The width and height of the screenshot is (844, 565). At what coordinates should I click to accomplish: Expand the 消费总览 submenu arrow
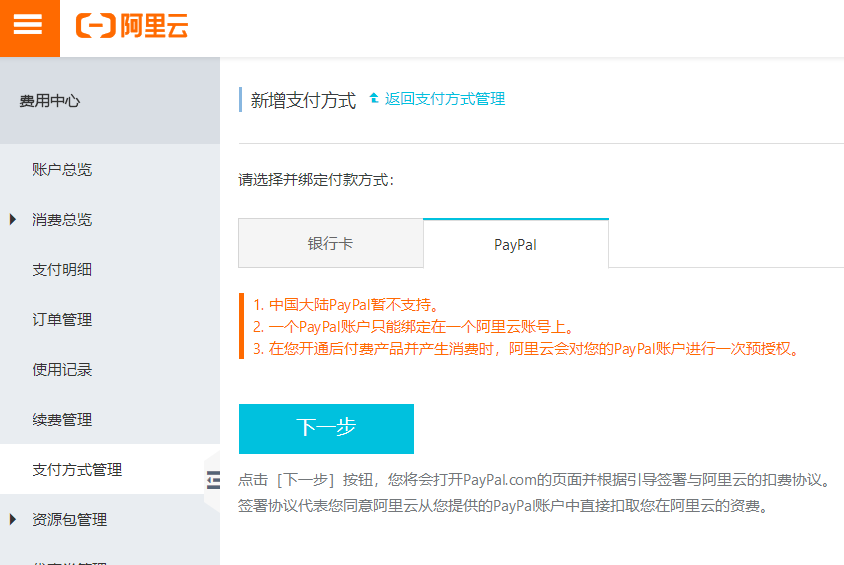point(13,220)
